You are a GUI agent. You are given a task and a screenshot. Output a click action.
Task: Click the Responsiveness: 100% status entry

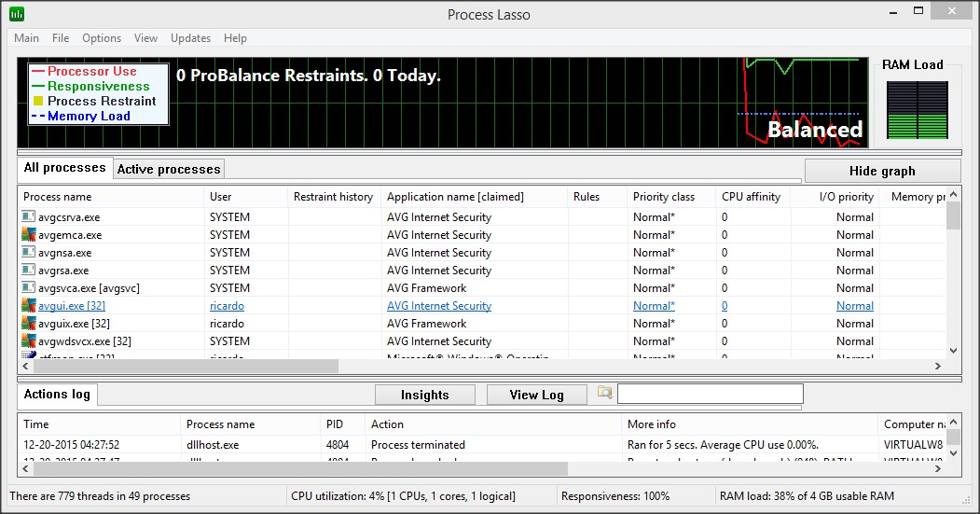615,496
